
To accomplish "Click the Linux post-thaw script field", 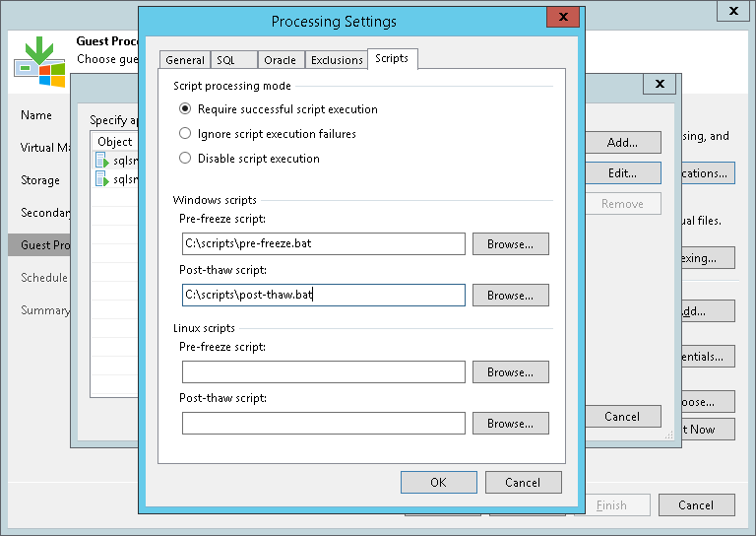I will pos(323,424).
